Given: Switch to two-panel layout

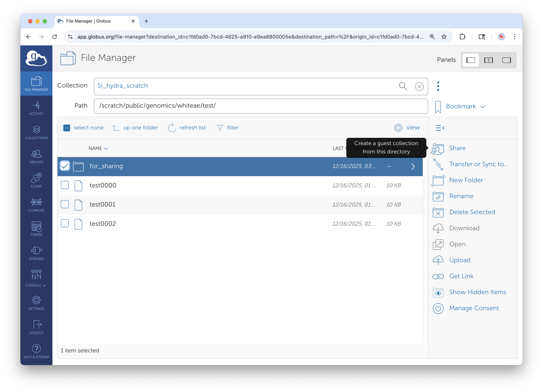Looking at the screenshot, I should point(488,60).
